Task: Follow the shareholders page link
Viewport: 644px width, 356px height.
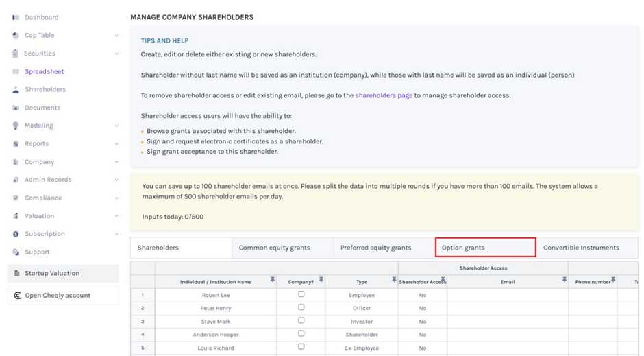Action: point(384,95)
